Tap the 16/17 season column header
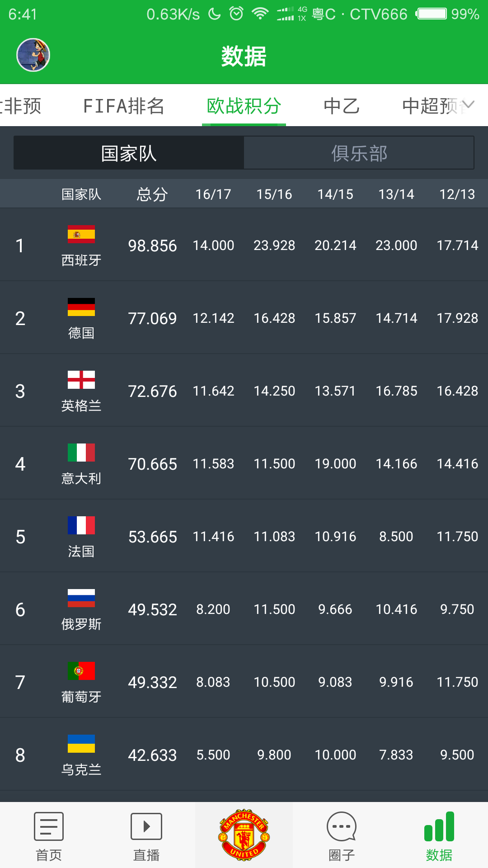 click(213, 194)
